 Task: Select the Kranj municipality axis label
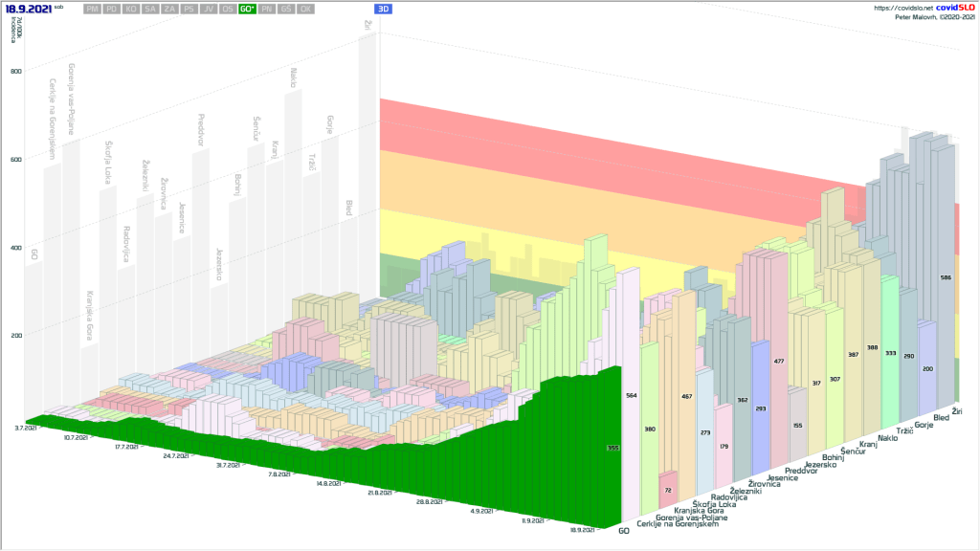tap(870, 444)
